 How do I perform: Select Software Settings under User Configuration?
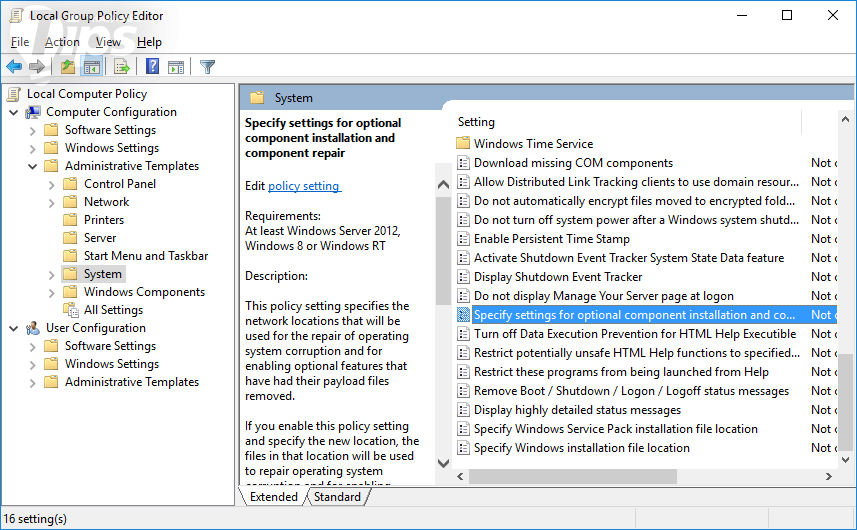pos(110,346)
